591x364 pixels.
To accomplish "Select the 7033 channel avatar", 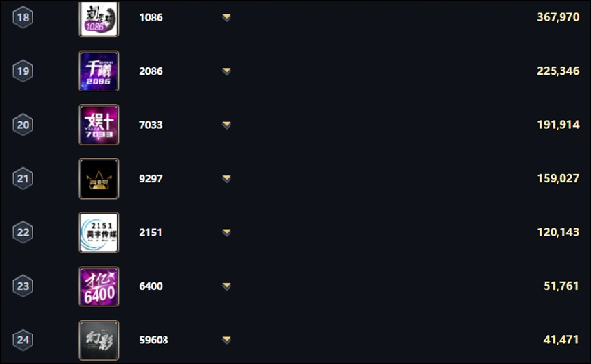I will point(98,125).
